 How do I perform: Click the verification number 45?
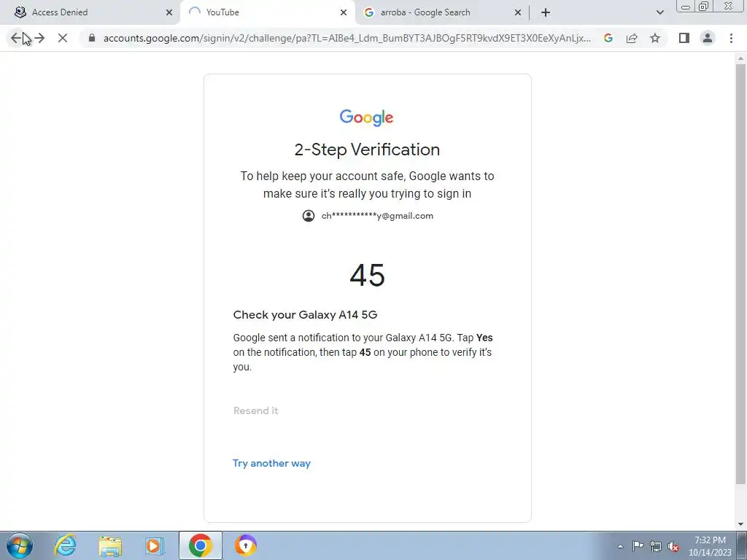[368, 275]
